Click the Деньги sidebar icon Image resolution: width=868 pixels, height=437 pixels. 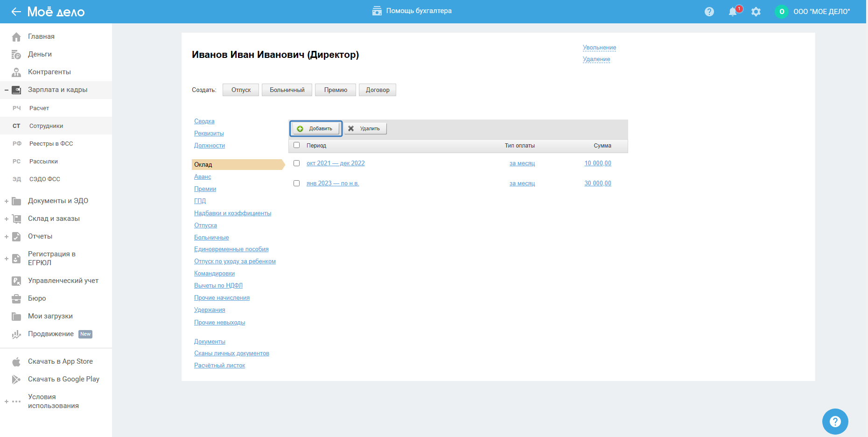[x=16, y=55]
